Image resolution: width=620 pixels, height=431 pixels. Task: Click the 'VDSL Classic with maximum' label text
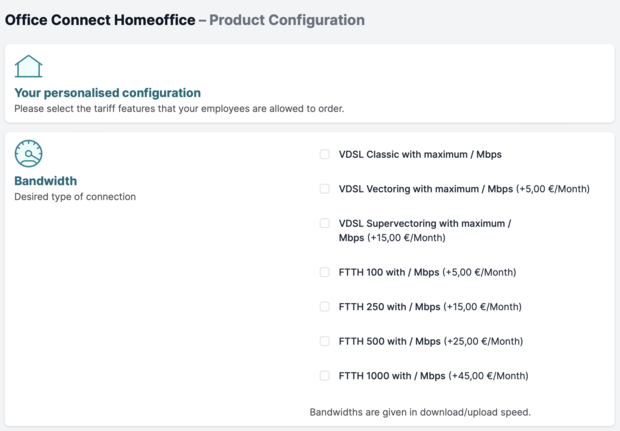coord(420,155)
